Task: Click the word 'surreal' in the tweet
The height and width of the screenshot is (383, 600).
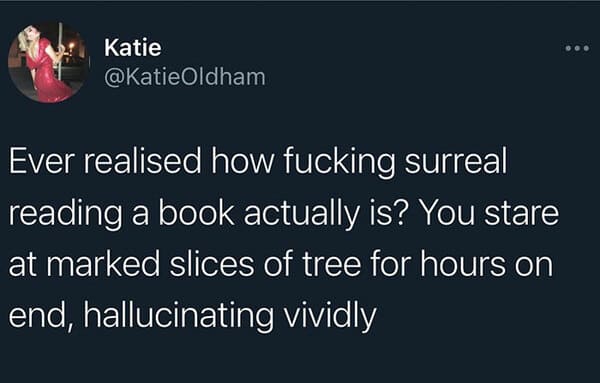Action: [x=456, y=161]
